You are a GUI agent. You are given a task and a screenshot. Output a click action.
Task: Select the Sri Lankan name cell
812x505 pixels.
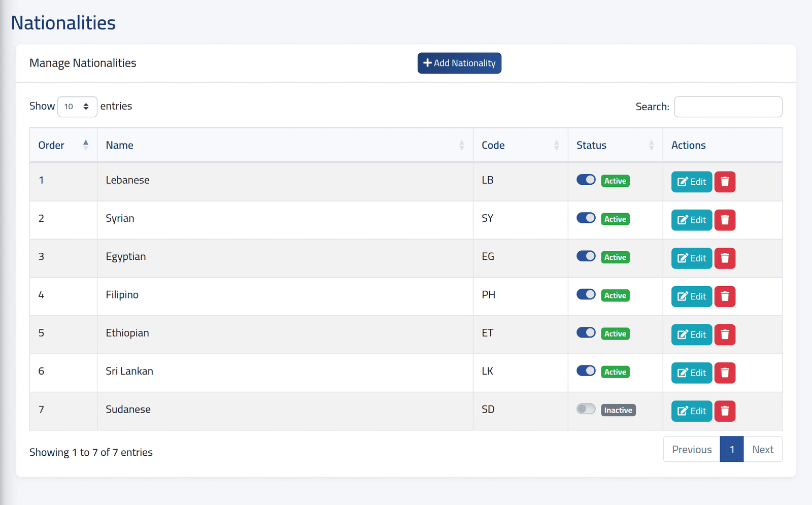pyautogui.click(x=285, y=373)
